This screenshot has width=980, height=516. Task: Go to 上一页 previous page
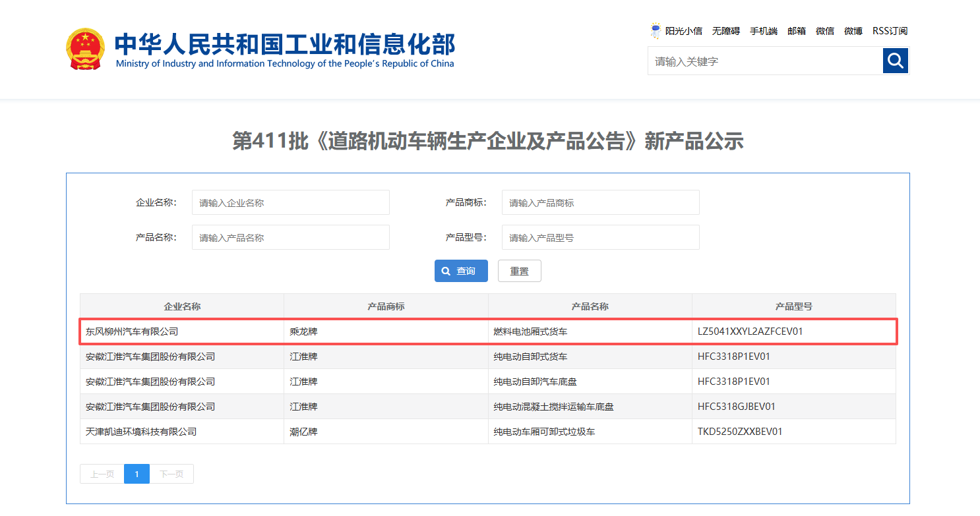point(102,474)
